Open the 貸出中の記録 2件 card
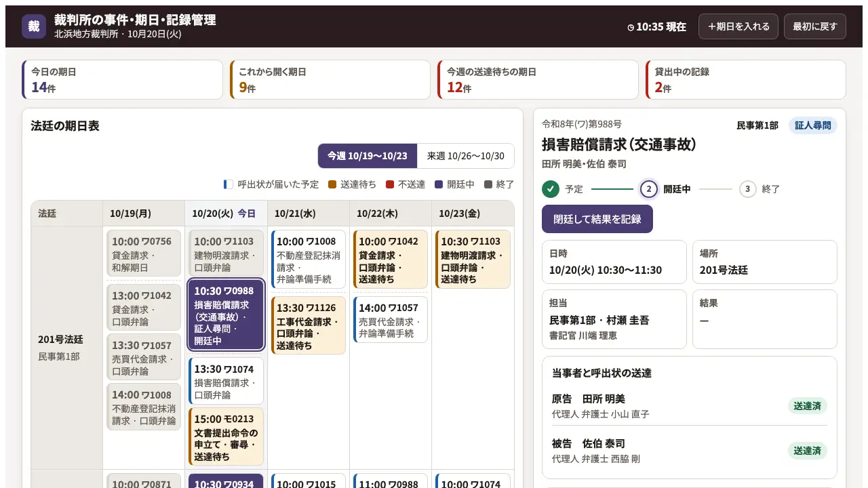The image size is (868, 488). 746,80
